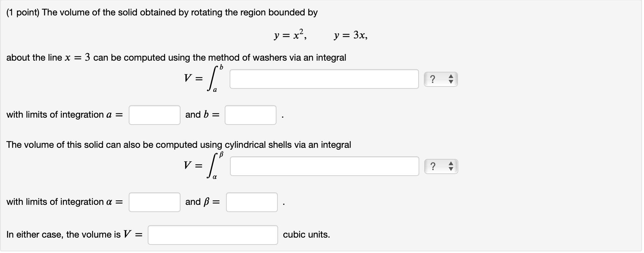644x253 pixels.
Task: Click the cubic units label text
Action: coord(307,234)
